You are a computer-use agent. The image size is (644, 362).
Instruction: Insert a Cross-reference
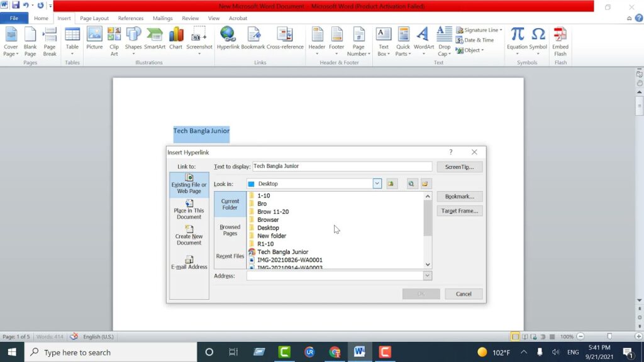coord(285,38)
